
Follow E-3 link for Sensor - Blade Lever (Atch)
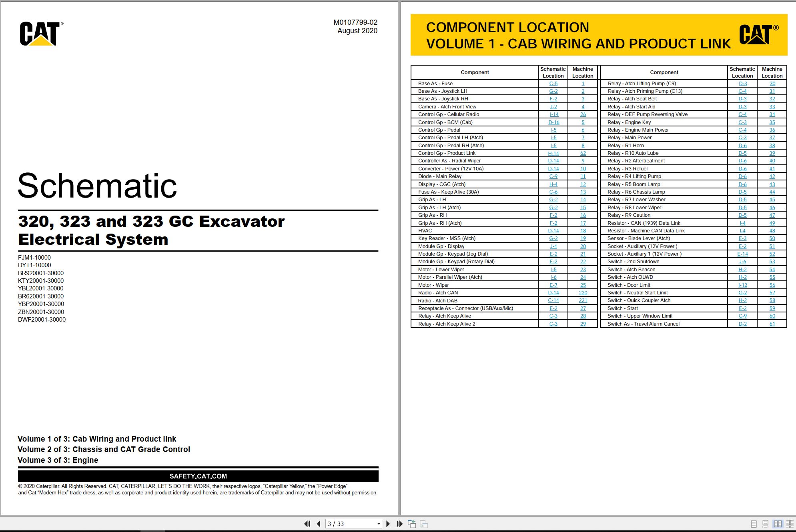click(742, 238)
